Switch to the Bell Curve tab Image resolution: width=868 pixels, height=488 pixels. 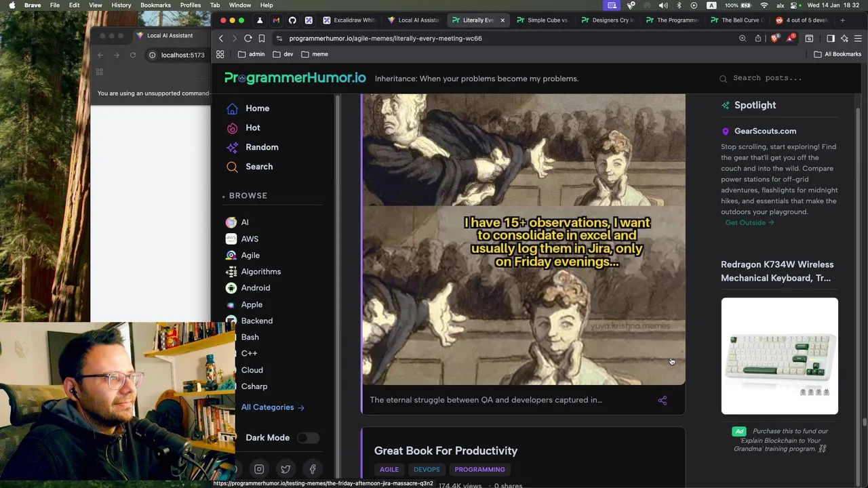(x=737, y=20)
